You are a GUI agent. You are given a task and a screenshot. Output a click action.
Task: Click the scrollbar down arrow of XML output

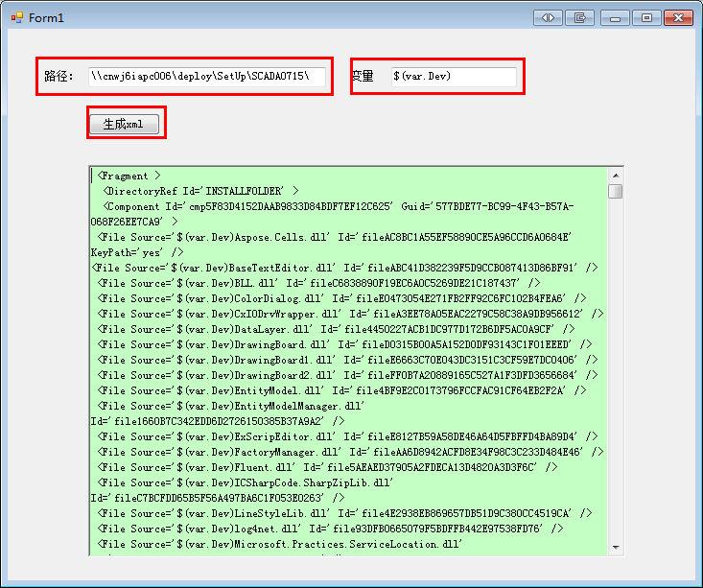tap(616, 547)
